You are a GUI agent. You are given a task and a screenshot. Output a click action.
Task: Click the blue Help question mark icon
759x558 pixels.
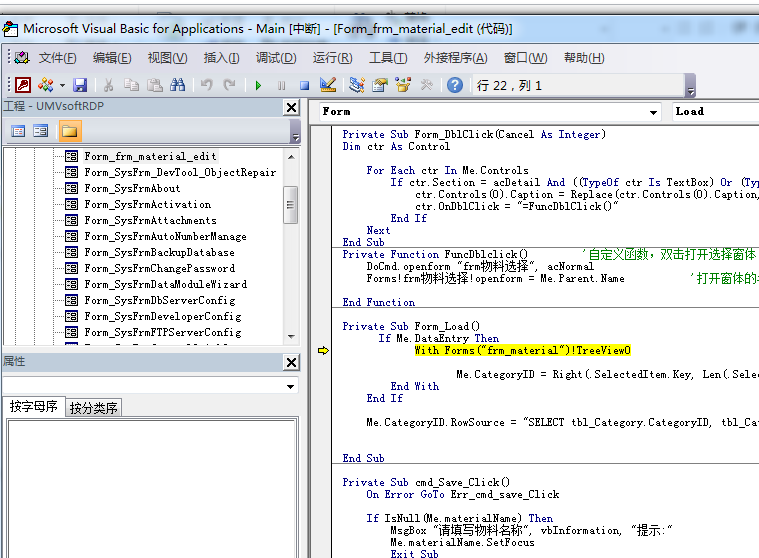[x=455, y=85]
